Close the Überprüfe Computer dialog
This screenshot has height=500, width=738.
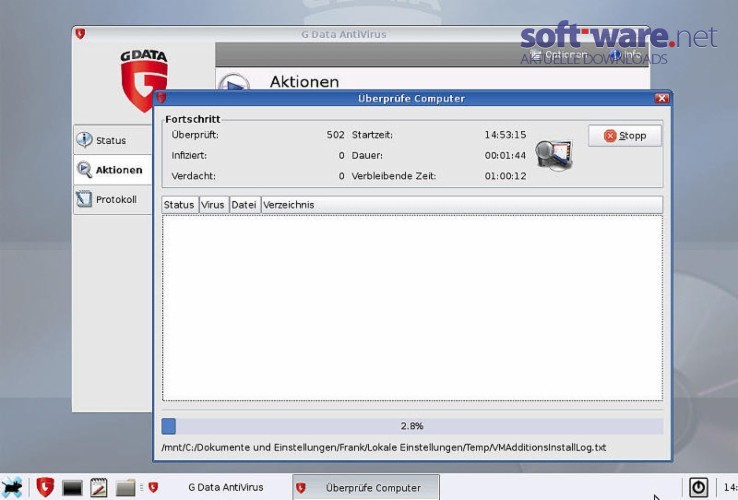(x=662, y=98)
